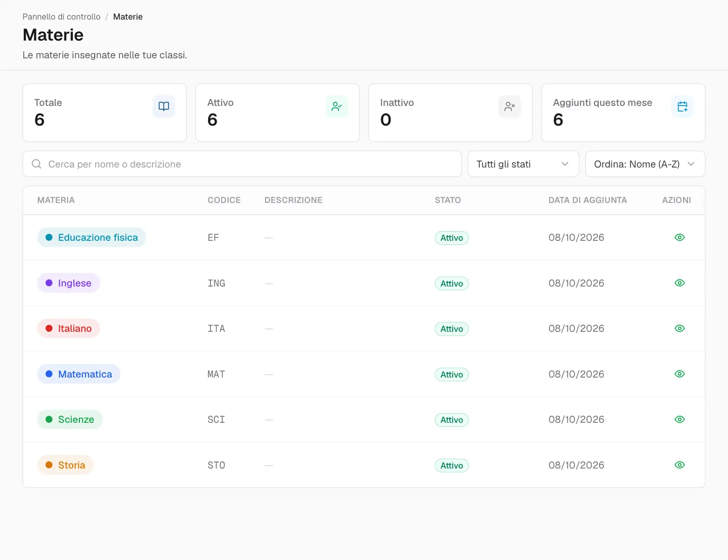Select the Scienze subject tag

click(70, 420)
